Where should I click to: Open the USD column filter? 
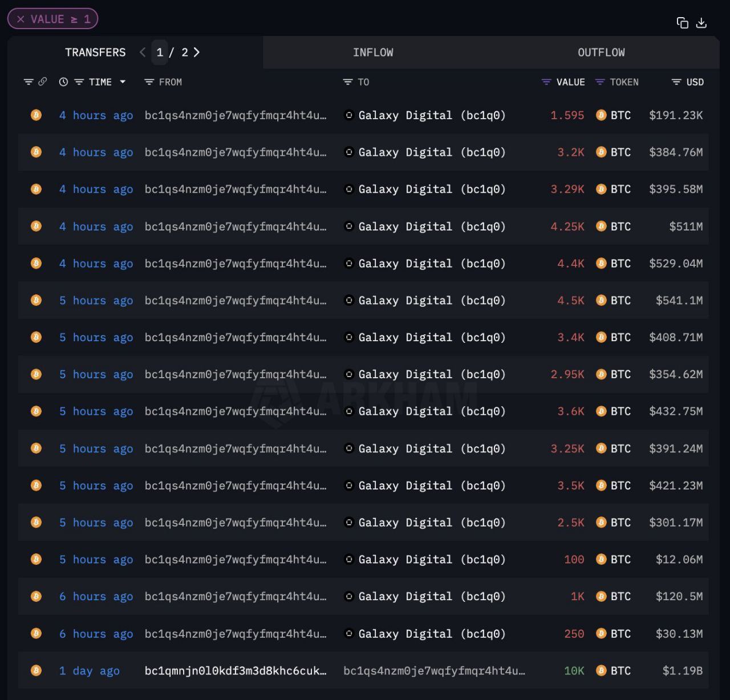676,82
